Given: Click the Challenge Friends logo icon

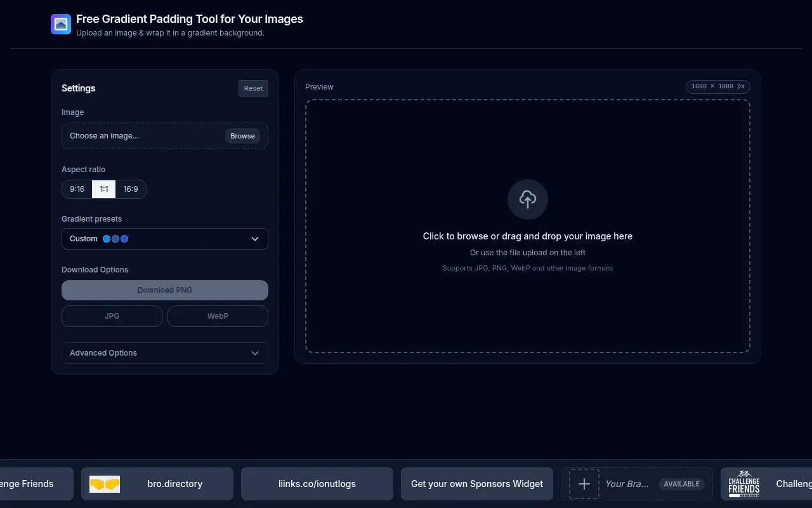Looking at the screenshot, I should pyautogui.click(x=744, y=484).
